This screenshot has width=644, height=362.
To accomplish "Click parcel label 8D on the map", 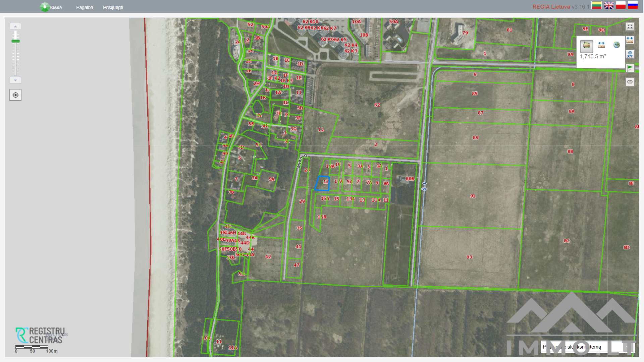I will pyautogui.click(x=627, y=247).
